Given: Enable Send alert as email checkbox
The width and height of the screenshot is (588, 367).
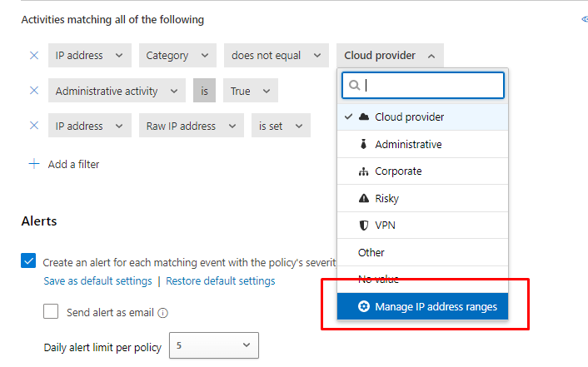Looking at the screenshot, I should tap(51, 312).
